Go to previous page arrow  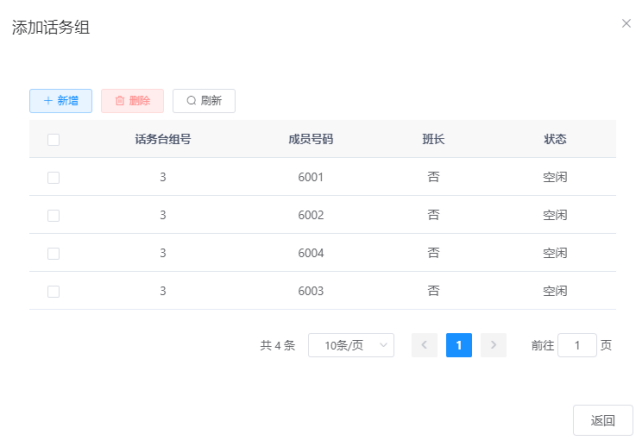pos(424,346)
